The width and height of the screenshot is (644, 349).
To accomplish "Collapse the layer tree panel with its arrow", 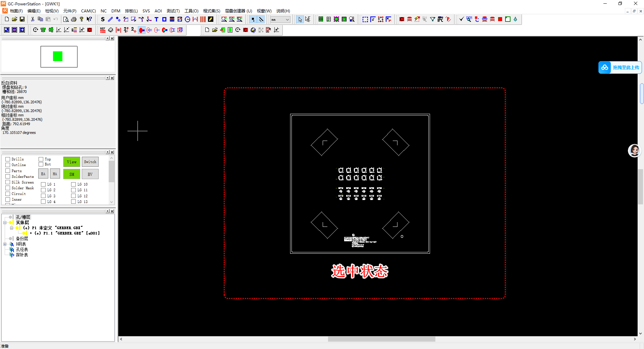I will pos(108,211).
